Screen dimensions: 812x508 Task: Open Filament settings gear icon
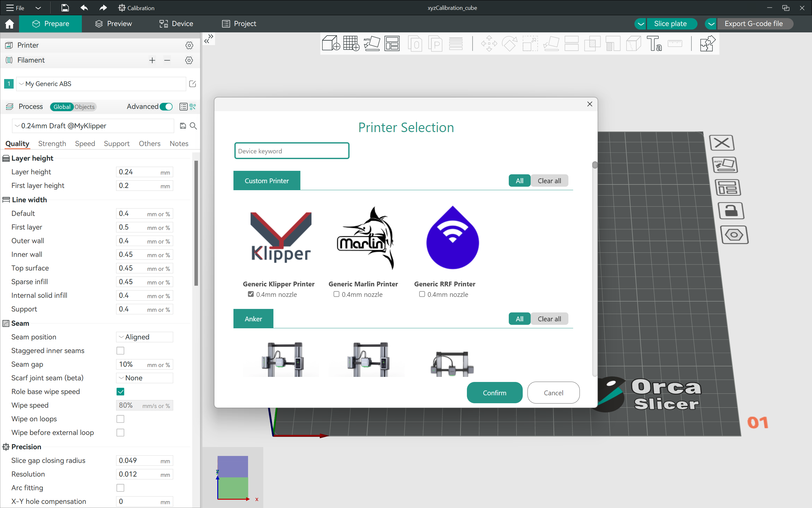pos(189,60)
